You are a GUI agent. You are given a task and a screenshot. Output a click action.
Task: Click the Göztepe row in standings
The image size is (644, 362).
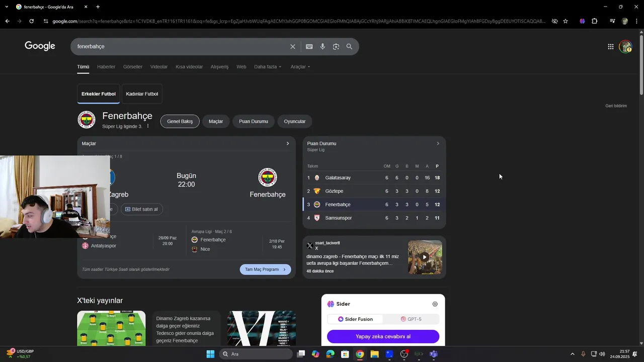[374, 191]
